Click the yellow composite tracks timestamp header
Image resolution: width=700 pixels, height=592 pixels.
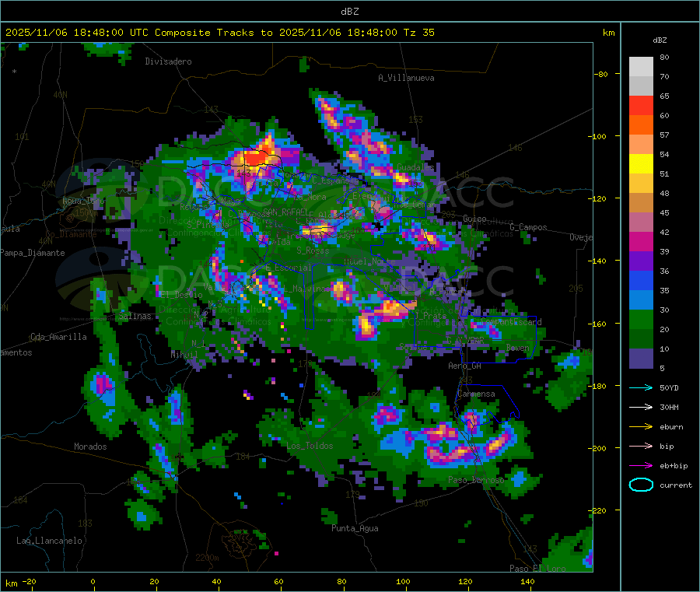click(219, 33)
